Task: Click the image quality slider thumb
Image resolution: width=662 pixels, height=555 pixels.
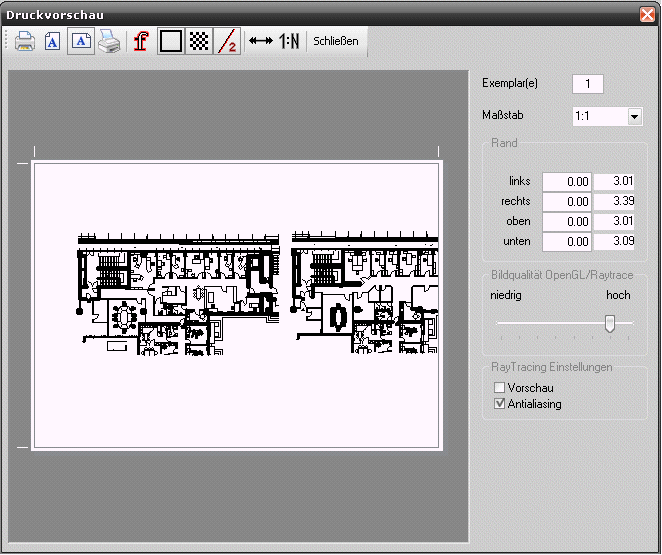Action: (x=609, y=323)
